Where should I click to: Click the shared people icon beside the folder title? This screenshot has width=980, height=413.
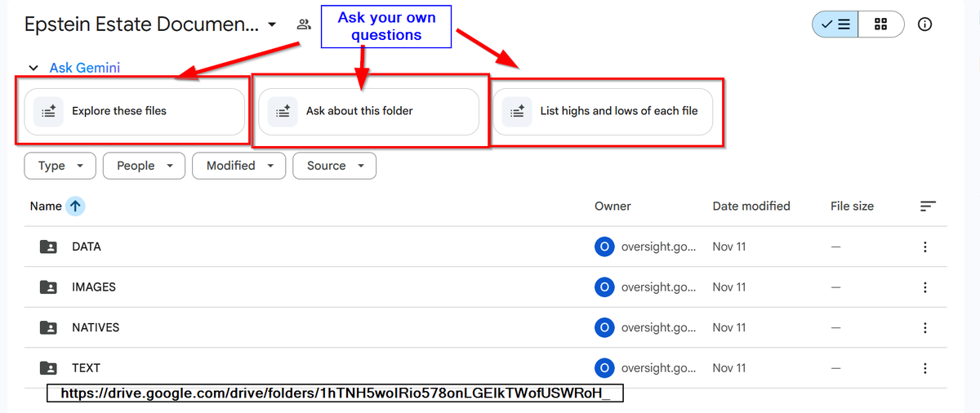[304, 24]
